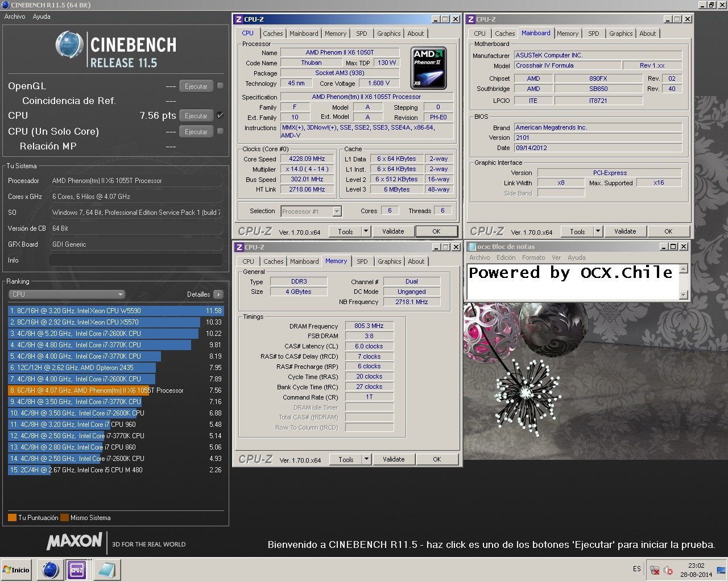
Task: Click the Bus Speed value 302.01 MHz
Action: pos(307,179)
